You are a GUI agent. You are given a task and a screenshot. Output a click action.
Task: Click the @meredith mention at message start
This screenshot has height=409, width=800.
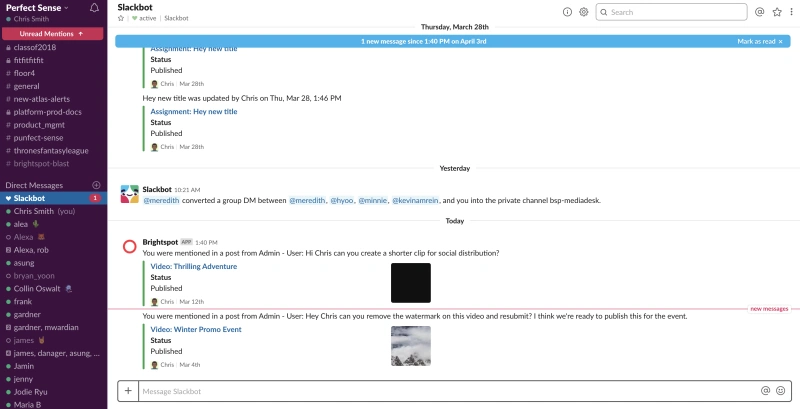161,200
